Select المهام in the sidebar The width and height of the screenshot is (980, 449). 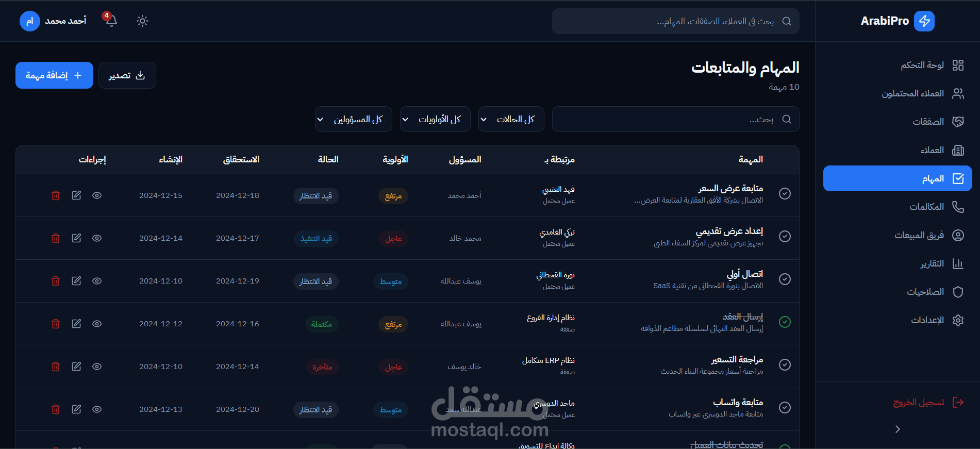click(898, 178)
